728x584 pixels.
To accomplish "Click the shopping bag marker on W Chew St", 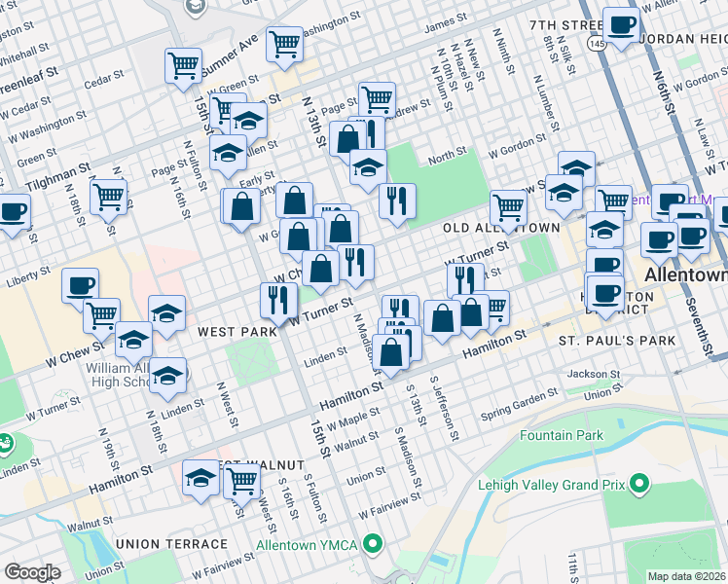I will click(x=321, y=270).
